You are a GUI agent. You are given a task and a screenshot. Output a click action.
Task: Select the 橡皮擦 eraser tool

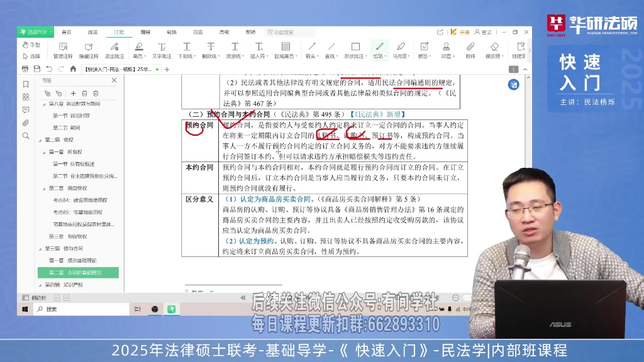[494, 50]
